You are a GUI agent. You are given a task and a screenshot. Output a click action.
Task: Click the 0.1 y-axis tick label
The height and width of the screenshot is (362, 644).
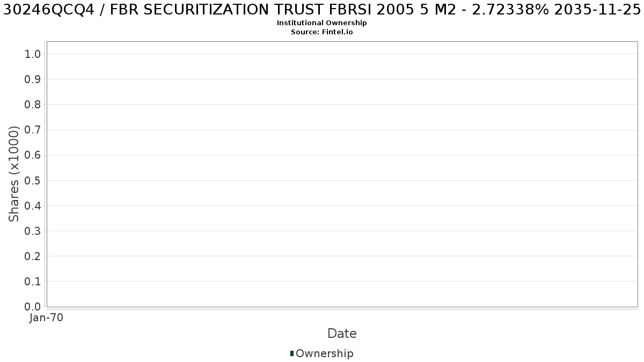click(x=33, y=282)
